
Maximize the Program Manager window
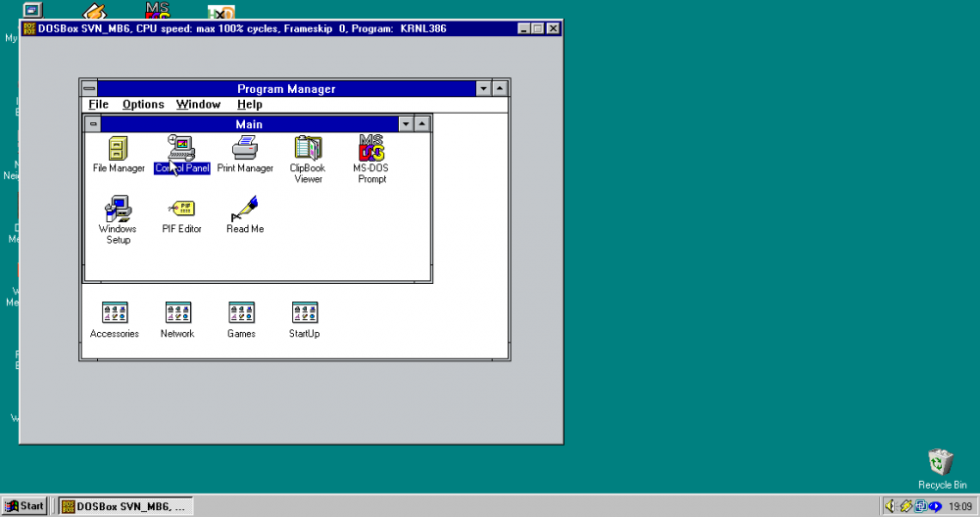tap(500, 89)
